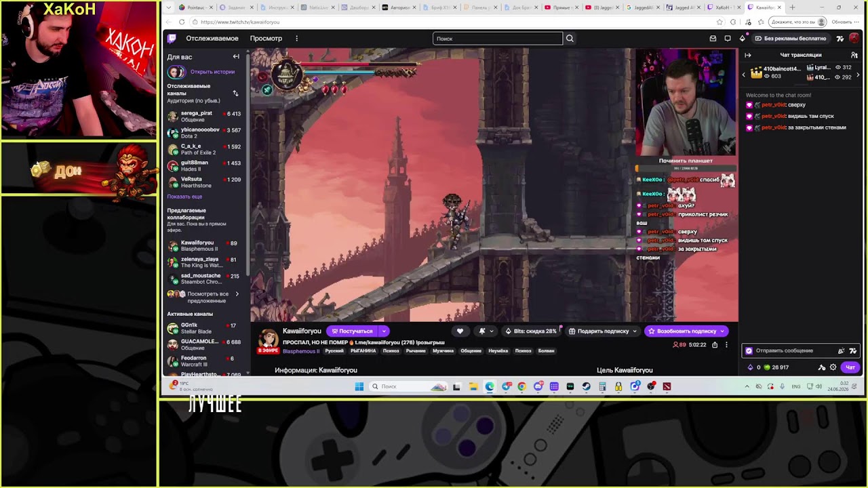Click 'Открыть истории' link
Viewport: 868px width, 488px height.
(x=212, y=72)
